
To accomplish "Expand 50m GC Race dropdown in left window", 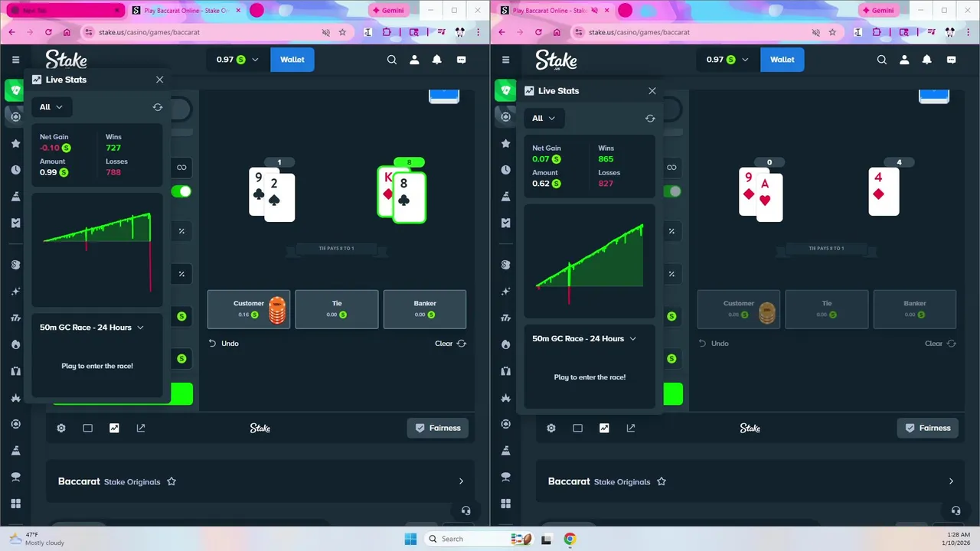I will click(92, 328).
